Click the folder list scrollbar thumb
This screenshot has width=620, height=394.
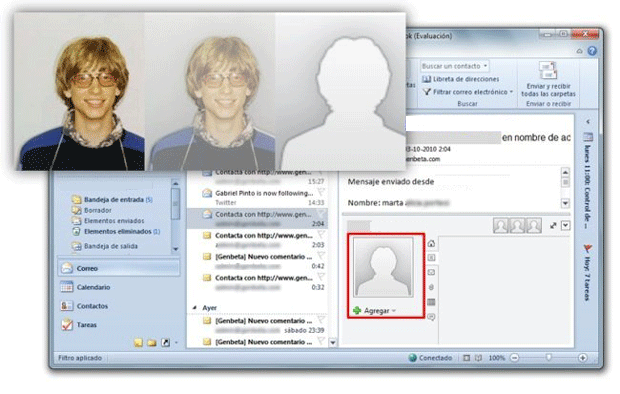tap(176, 203)
